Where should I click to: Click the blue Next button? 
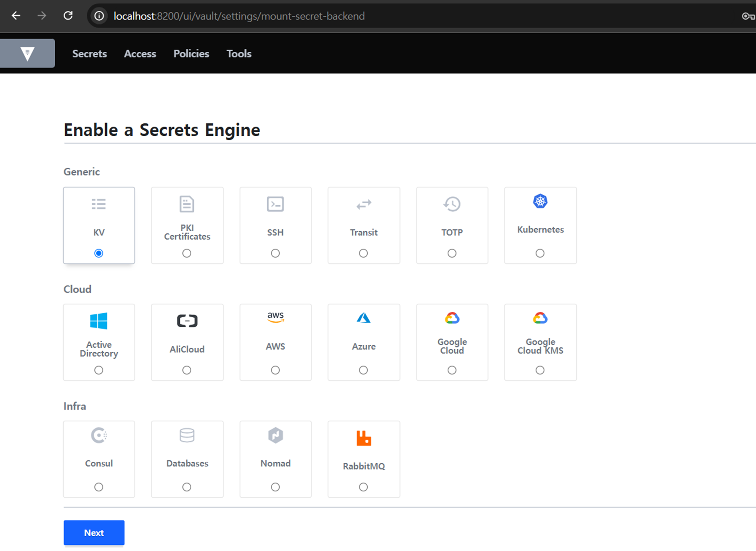click(94, 532)
